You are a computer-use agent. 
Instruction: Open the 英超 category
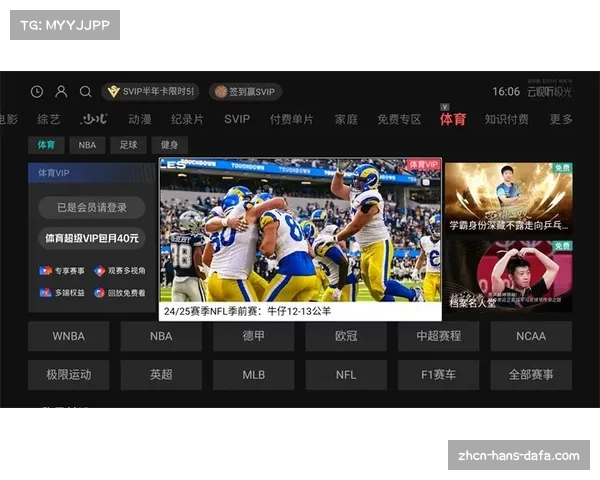[x=161, y=375]
